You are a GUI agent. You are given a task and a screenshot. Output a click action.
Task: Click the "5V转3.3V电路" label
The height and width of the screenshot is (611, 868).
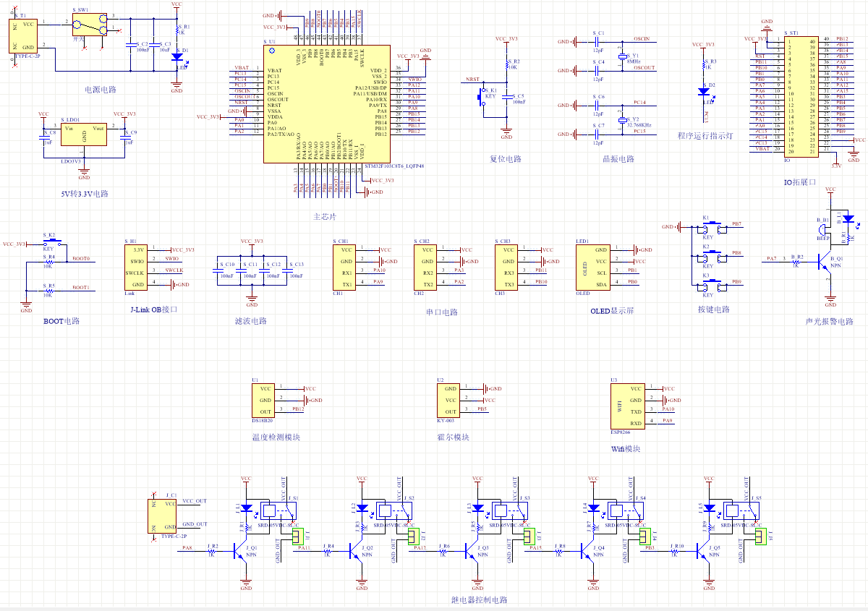pyautogui.click(x=84, y=194)
